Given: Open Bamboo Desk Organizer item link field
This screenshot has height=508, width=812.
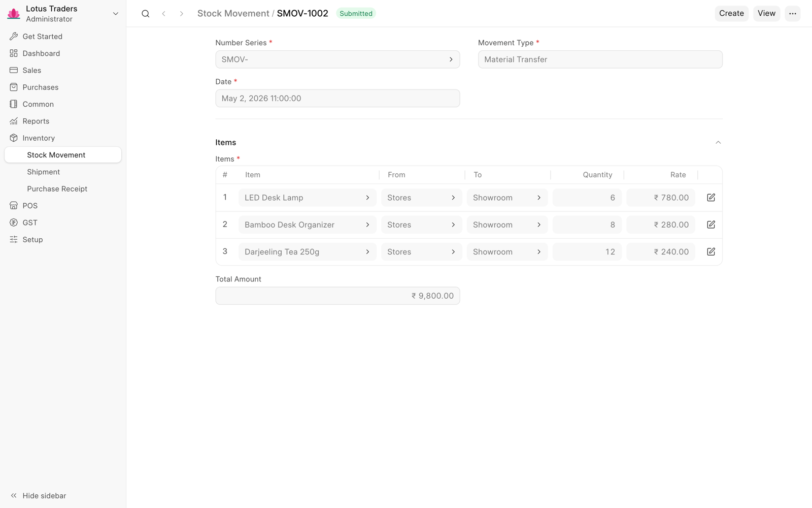Looking at the screenshot, I should [x=308, y=225].
